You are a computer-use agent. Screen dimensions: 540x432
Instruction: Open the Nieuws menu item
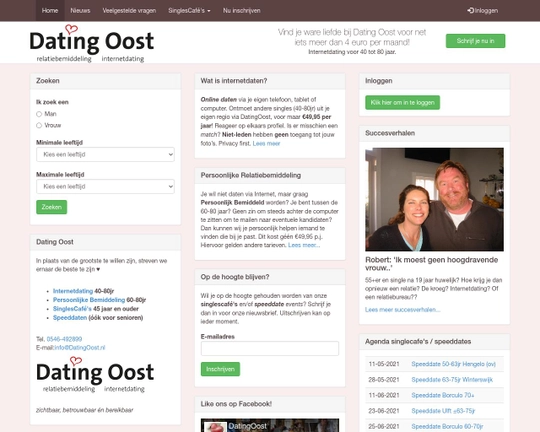point(80,11)
